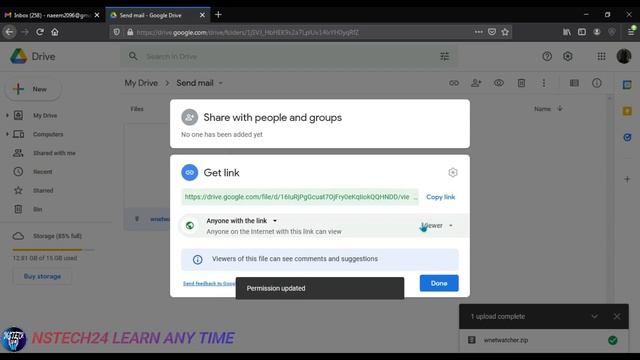Click the blue Get link chain icon
The height and width of the screenshot is (360, 640).
(189, 173)
